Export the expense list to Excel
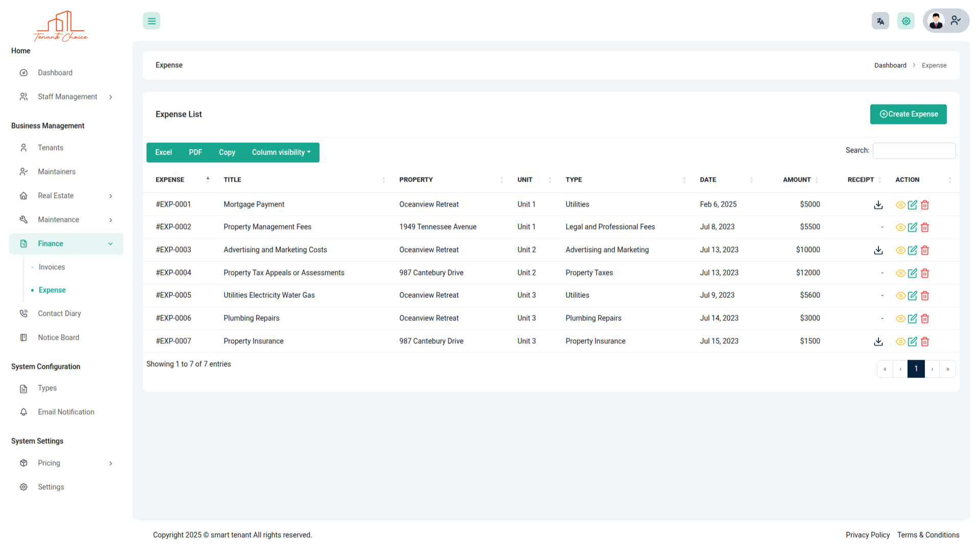This screenshot has height=551, width=980. coord(163,153)
